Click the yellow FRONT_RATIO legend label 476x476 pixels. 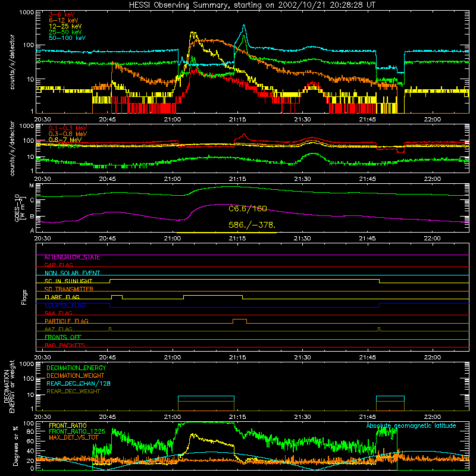tap(68, 425)
